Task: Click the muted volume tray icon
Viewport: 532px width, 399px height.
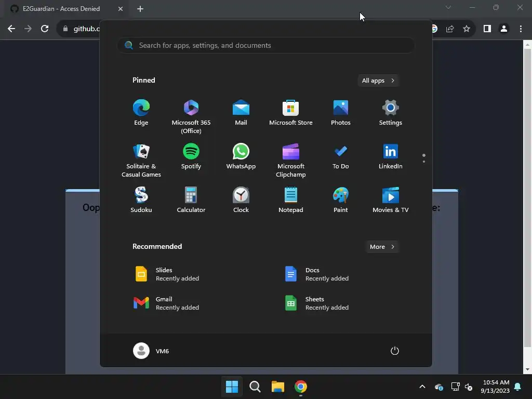Action: pyautogui.click(x=469, y=387)
